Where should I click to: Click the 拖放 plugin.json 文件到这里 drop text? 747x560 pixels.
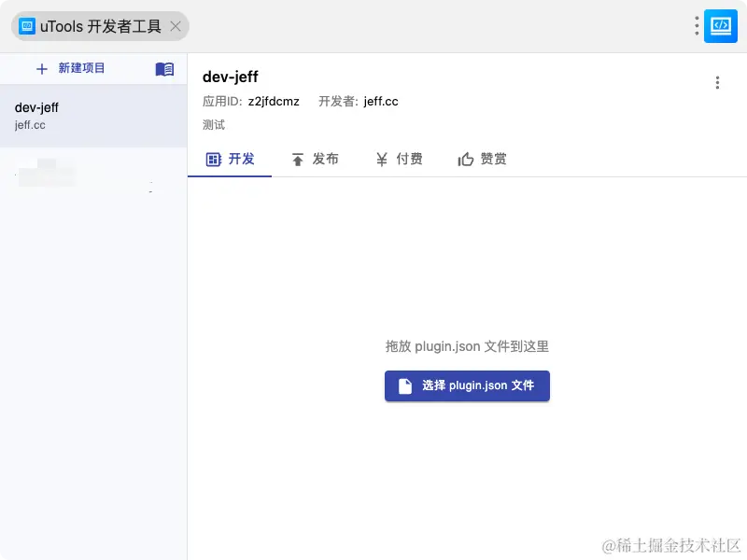point(467,346)
